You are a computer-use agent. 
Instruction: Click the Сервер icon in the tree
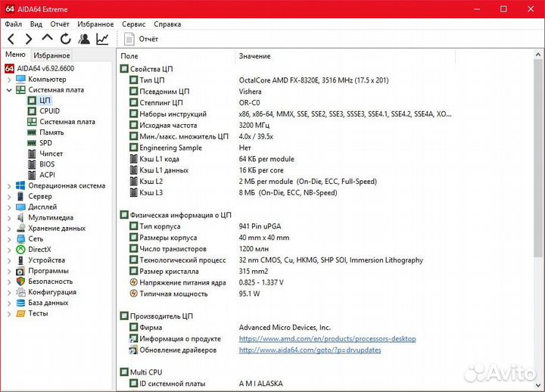pos(21,196)
